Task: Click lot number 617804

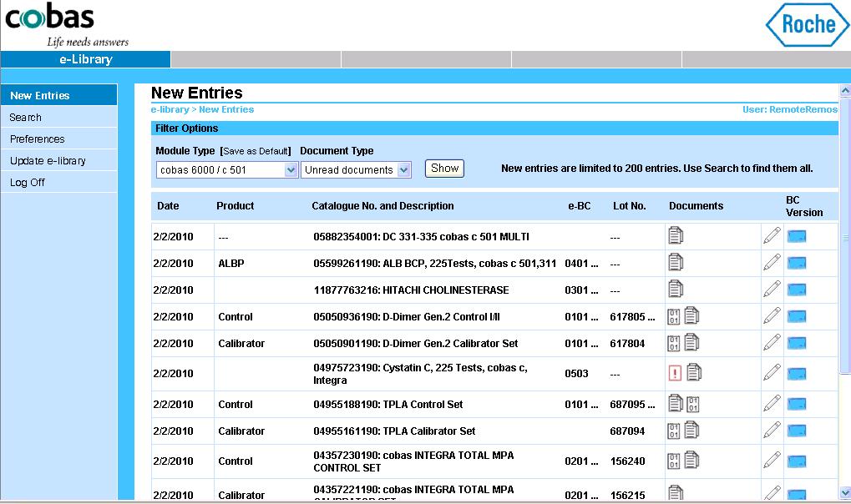Action: click(x=627, y=344)
